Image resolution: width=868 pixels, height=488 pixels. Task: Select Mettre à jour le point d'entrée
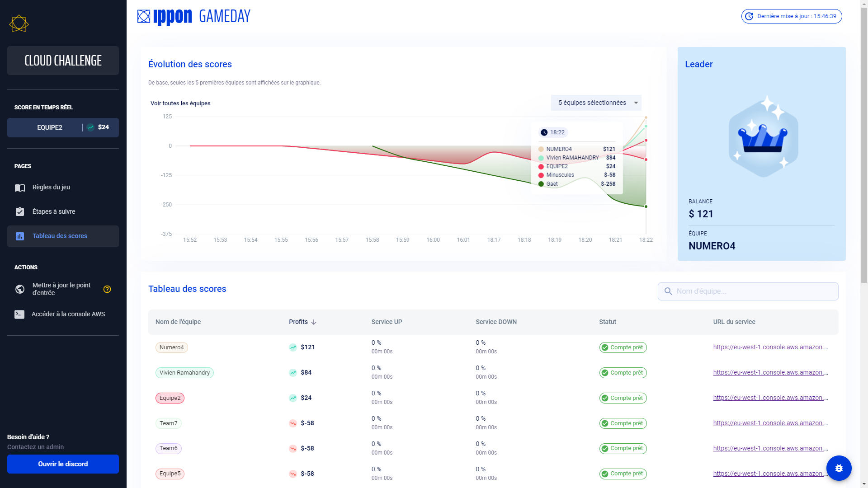(63, 289)
